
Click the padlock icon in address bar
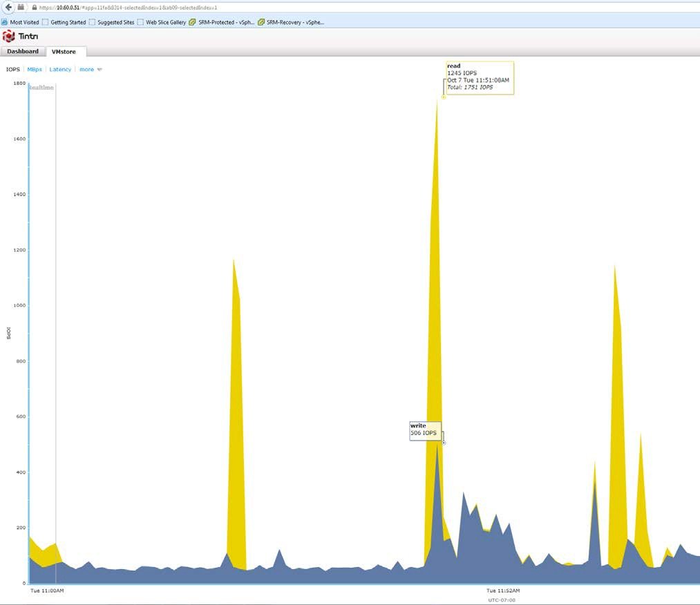[x=35, y=7]
